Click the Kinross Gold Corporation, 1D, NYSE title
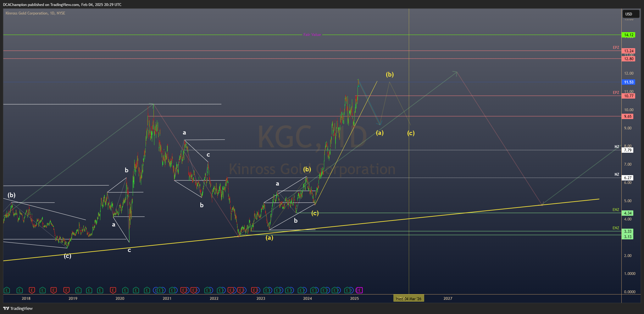 pyautogui.click(x=35, y=13)
